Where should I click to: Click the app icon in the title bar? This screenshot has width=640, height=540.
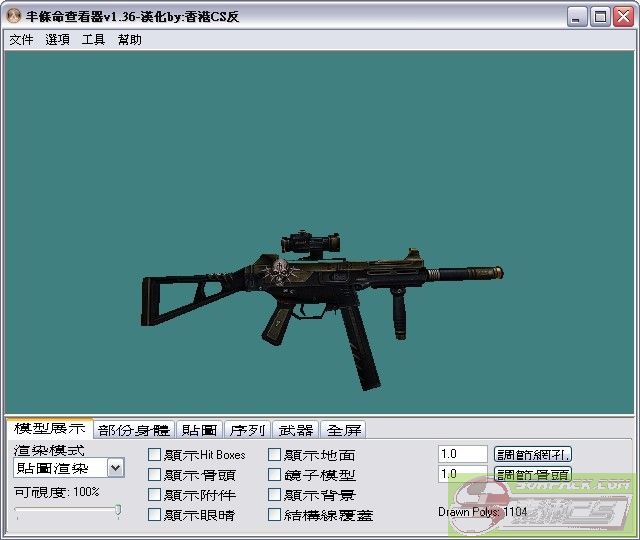(14, 16)
